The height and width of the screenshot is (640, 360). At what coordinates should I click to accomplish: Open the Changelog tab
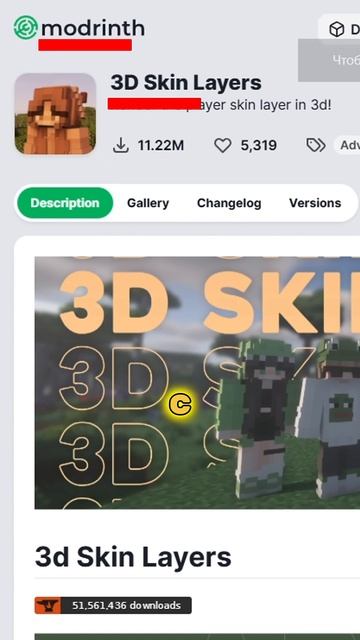tap(229, 203)
